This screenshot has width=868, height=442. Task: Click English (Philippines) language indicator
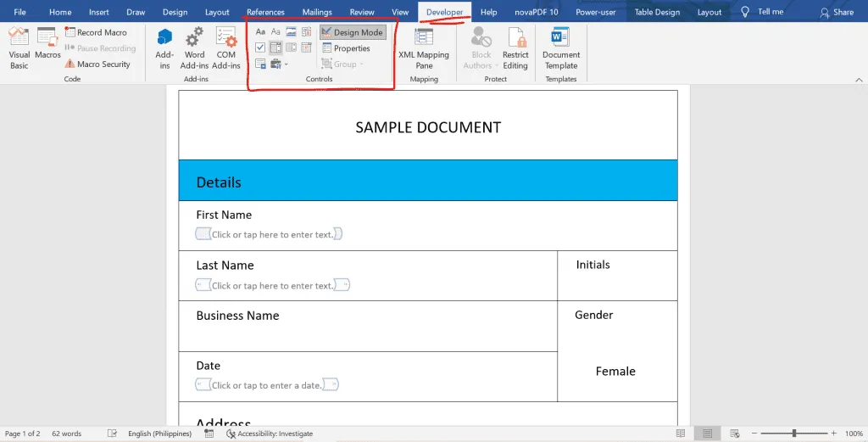pos(160,434)
